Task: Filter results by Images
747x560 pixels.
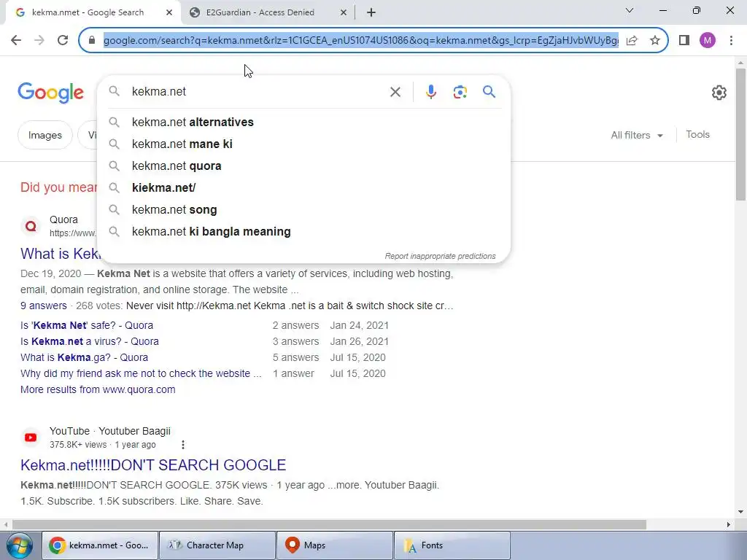Action: (x=44, y=135)
